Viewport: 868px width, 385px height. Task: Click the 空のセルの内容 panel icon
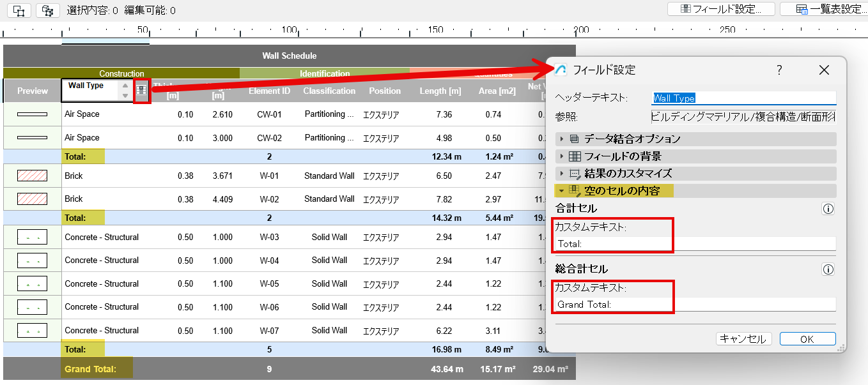point(575,190)
